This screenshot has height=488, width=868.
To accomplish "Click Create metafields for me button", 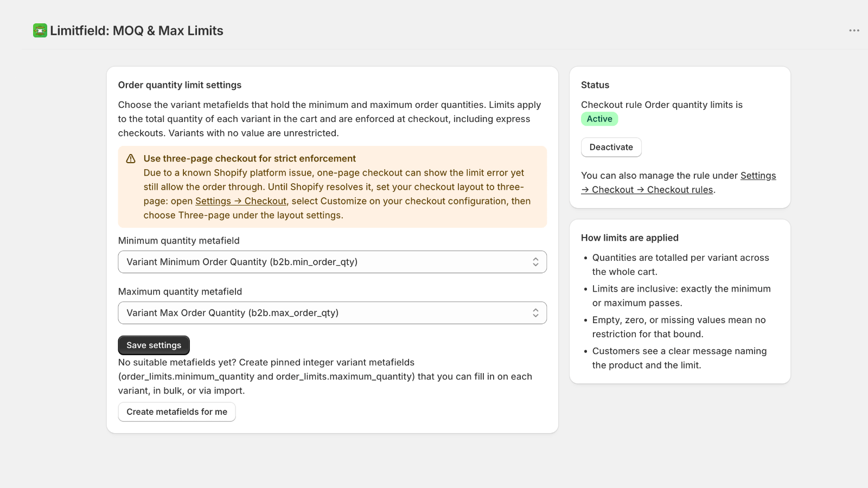I will coord(177,412).
